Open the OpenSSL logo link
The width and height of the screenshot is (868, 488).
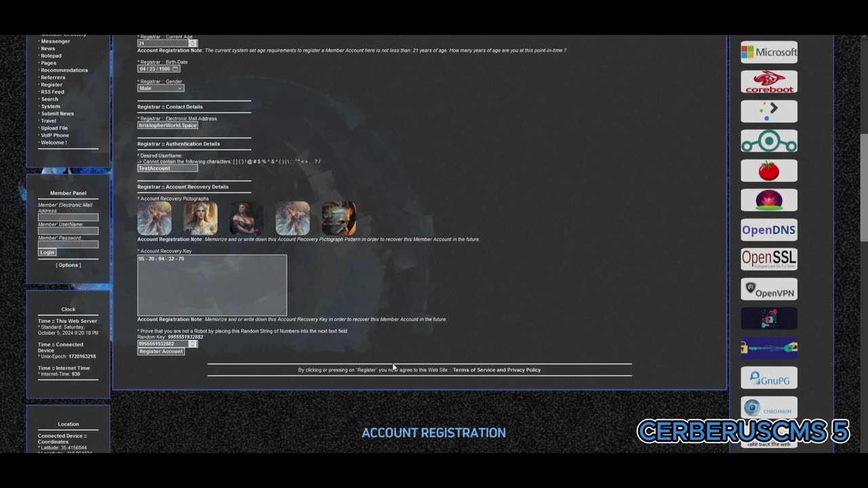(x=769, y=259)
